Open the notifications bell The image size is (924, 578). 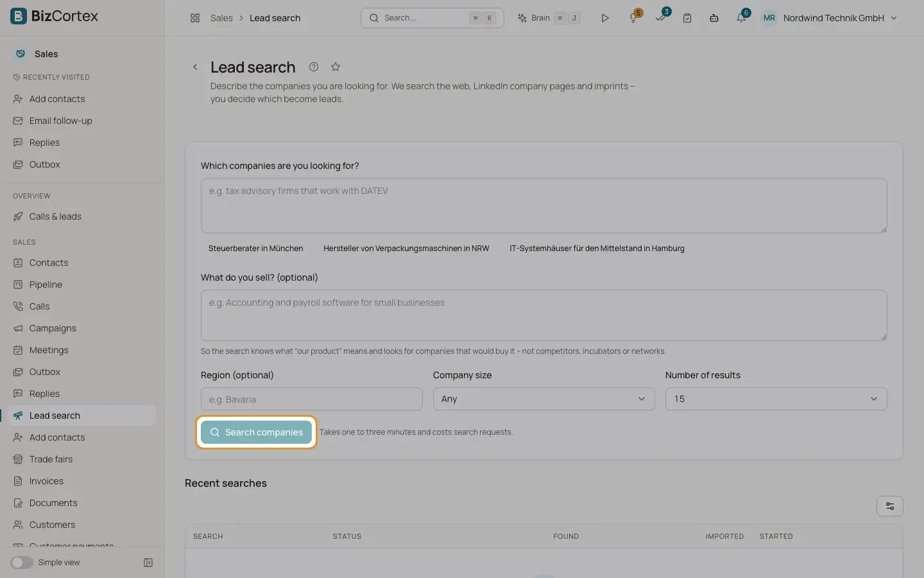point(741,18)
